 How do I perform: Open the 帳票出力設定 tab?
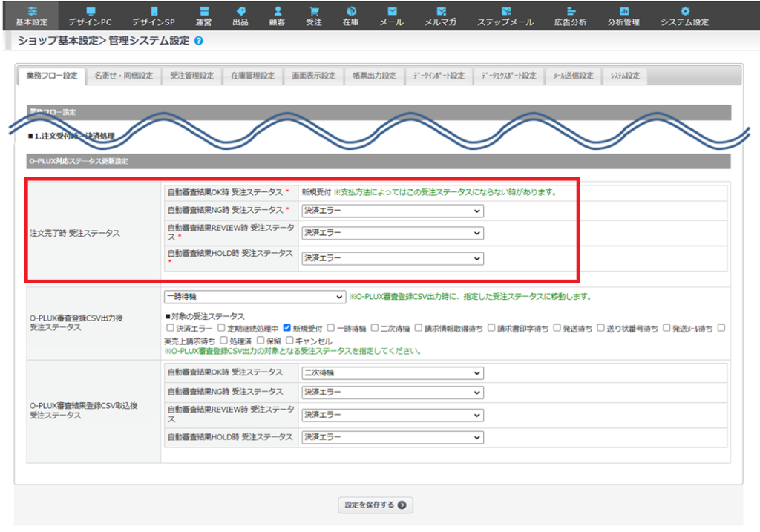374,76
